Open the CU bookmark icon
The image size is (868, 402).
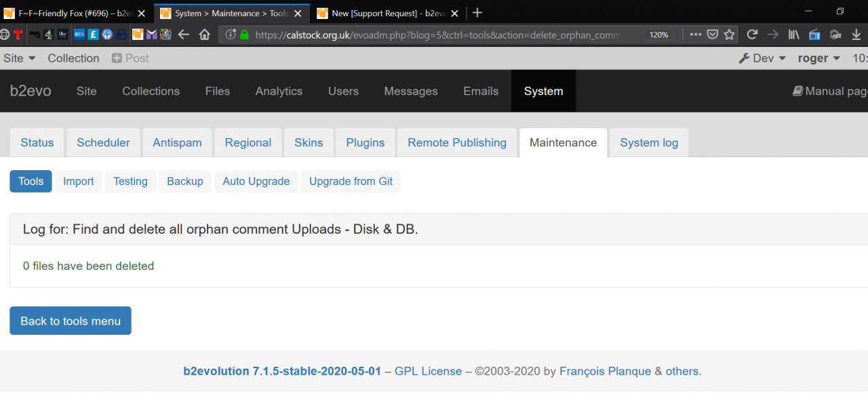tap(107, 35)
